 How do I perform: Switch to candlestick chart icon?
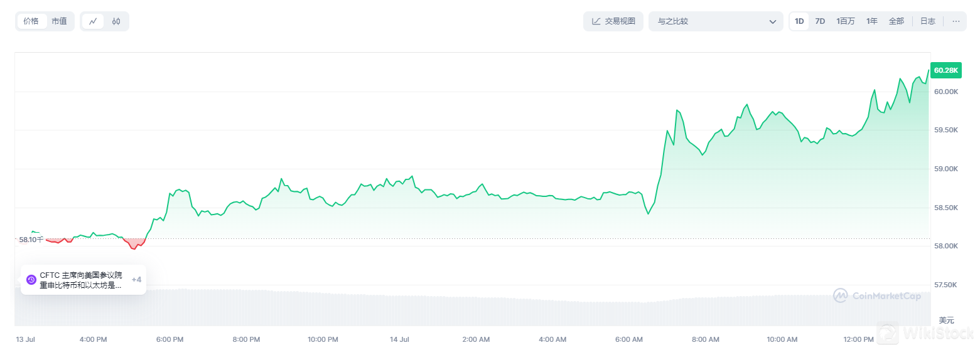[116, 21]
